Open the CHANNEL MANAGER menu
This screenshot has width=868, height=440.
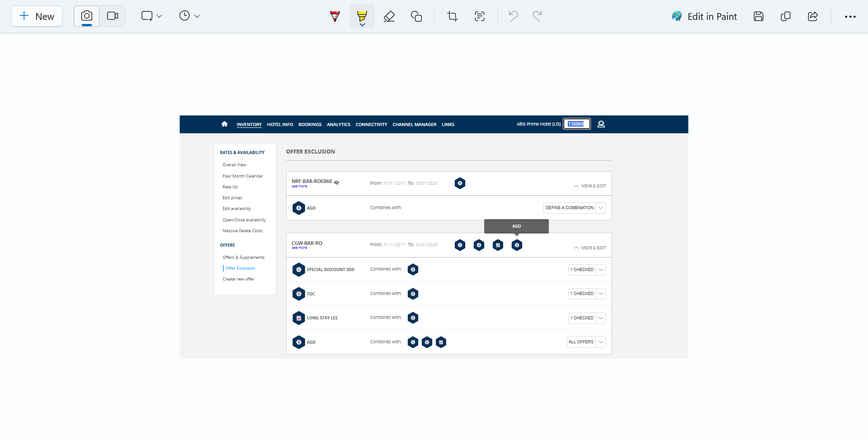pyautogui.click(x=415, y=125)
